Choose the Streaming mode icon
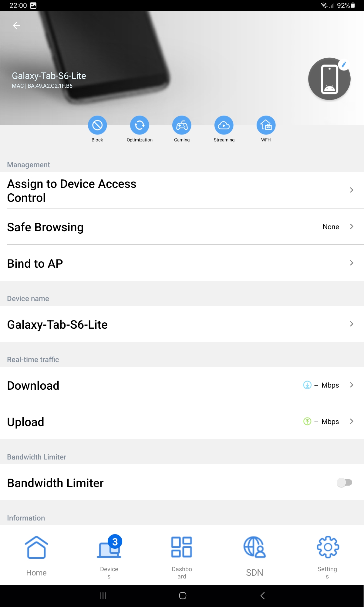The height and width of the screenshot is (607, 364). point(224,125)
